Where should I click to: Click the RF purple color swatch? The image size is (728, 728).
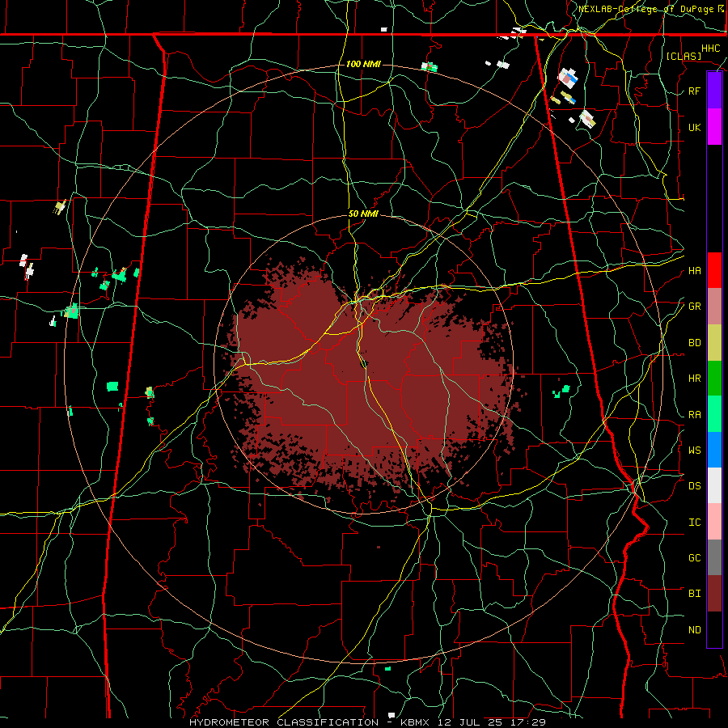[x=714, y=91]
